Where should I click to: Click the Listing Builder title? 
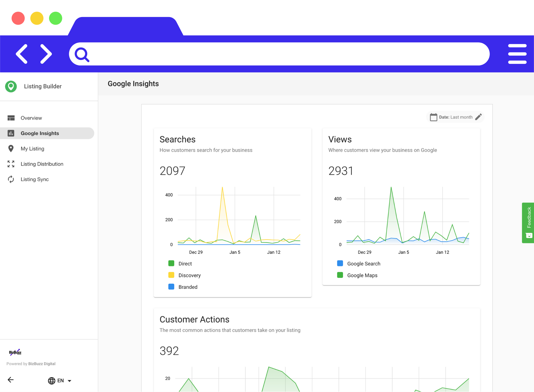click(x=43, y=86)
